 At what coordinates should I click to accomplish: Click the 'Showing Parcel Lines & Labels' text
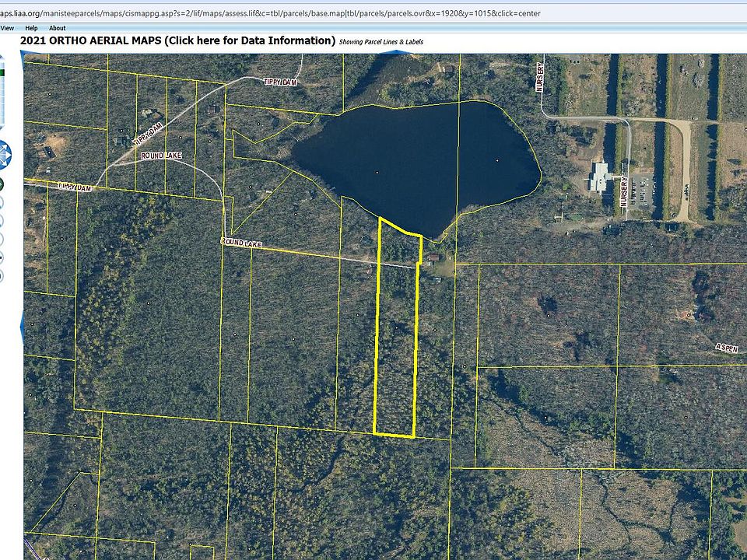point(381,41)
